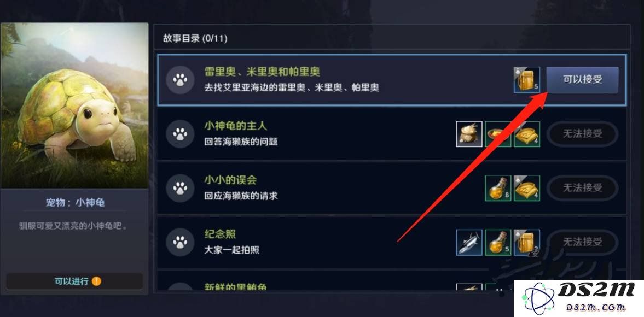Screen dimensions: 644x317
Task: Click the grain sack reward icon for 小神龟的主人
Action: point(469,134)
